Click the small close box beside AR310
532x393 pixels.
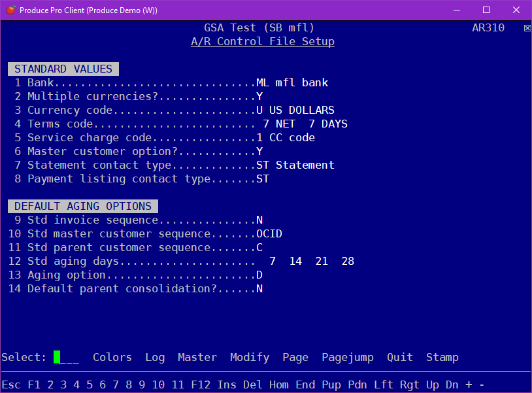527,28
